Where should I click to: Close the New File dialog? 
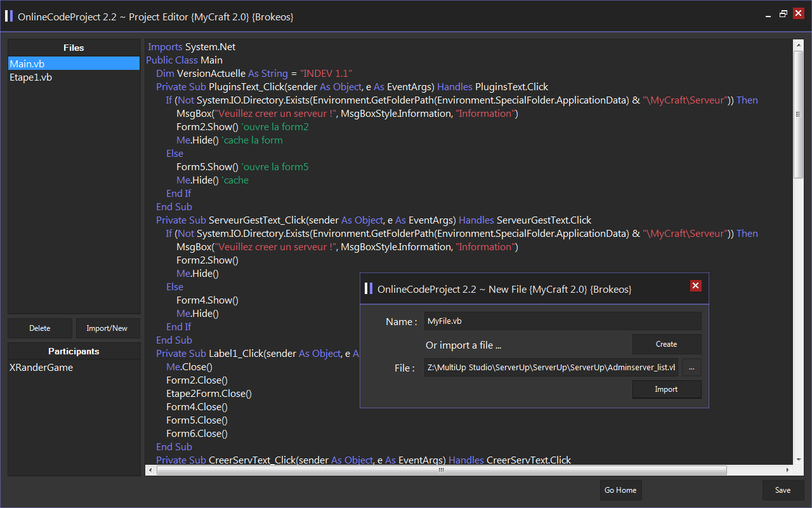tap(696, 286)
